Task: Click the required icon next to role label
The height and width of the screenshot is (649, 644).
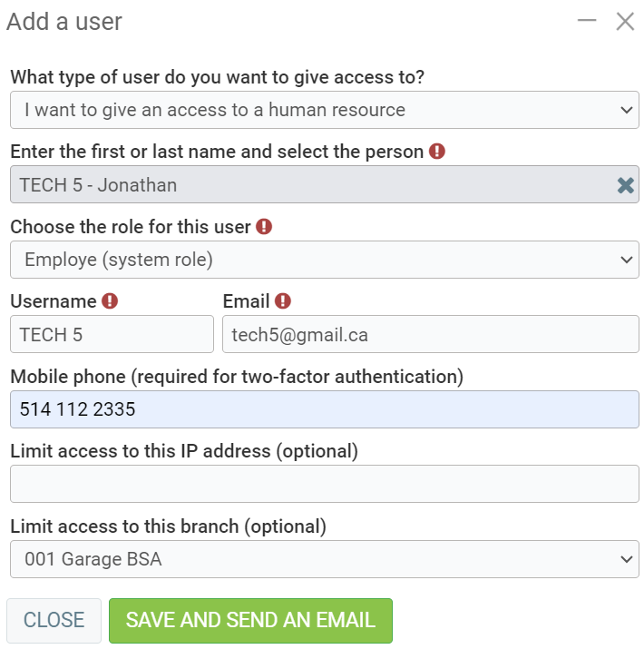Action: tap(264, 226)
